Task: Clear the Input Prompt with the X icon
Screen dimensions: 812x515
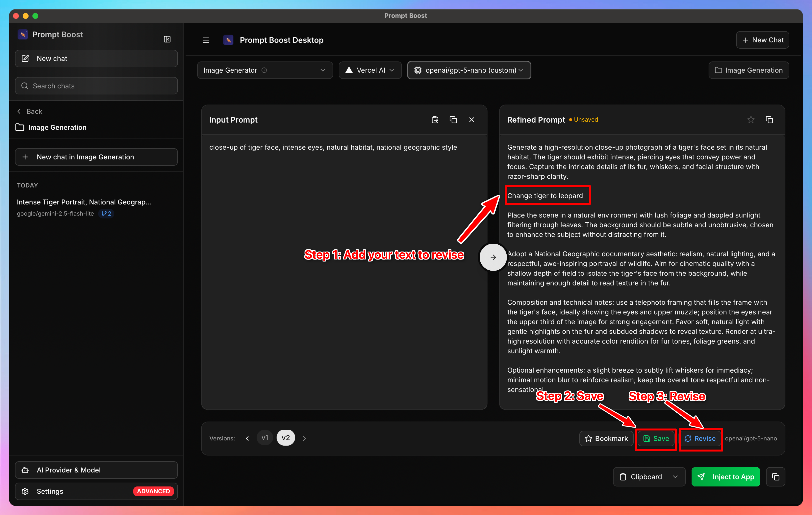Action: [472, 119]
